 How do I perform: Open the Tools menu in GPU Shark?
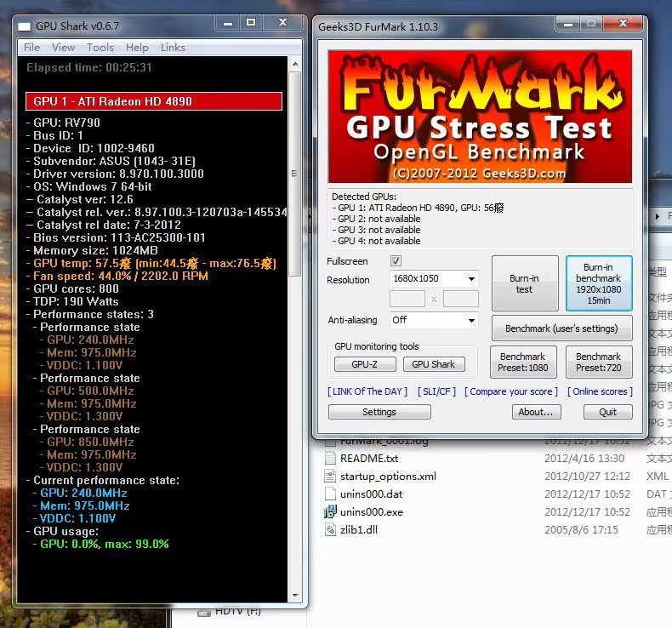click(100, 48)
